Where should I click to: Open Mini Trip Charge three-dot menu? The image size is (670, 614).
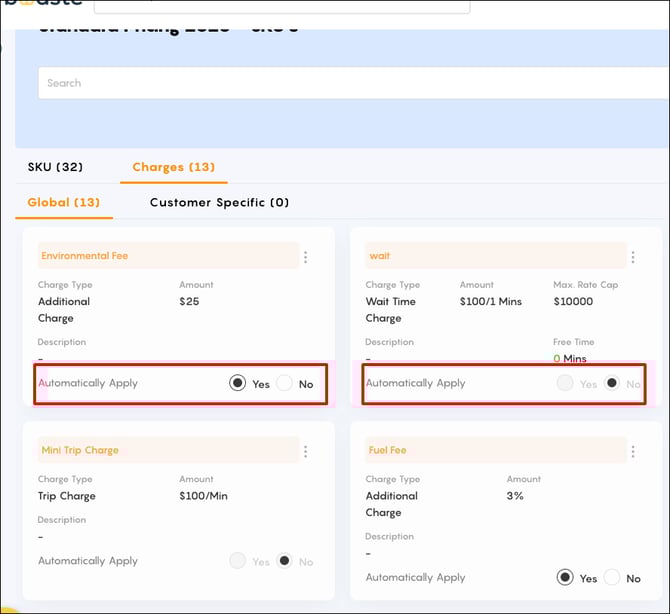point(305,451)
